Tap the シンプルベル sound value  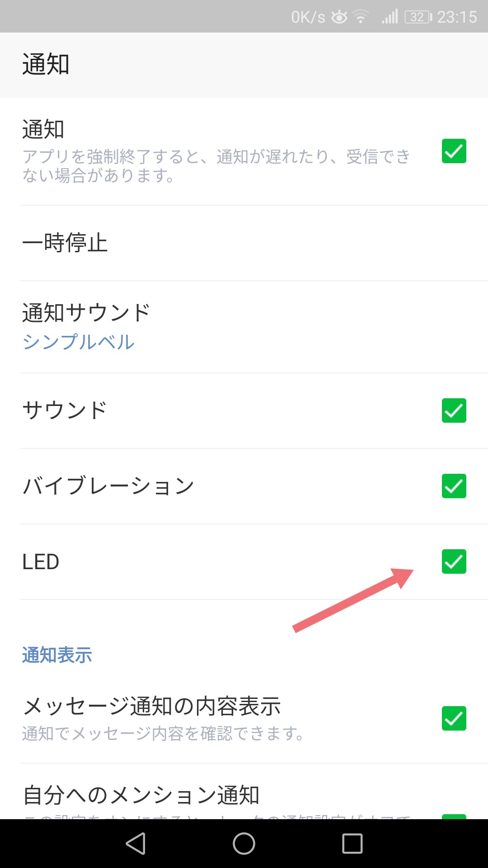79,342
